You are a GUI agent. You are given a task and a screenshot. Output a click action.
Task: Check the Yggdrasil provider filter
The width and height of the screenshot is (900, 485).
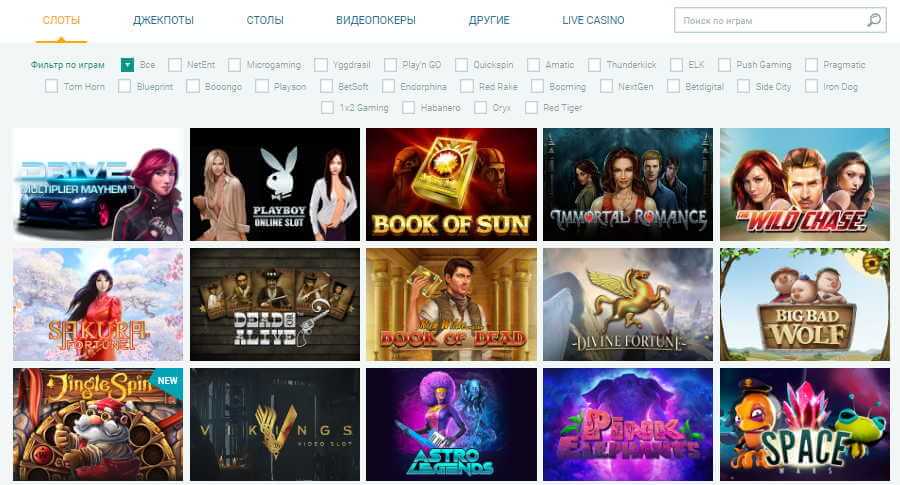(x=321, y=65)
